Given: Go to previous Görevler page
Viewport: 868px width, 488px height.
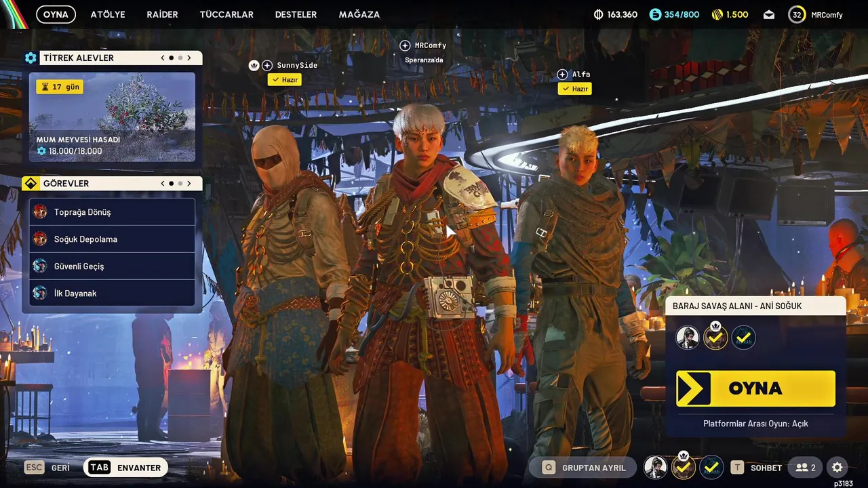Looking at the screenshot, I should [163, 184].
